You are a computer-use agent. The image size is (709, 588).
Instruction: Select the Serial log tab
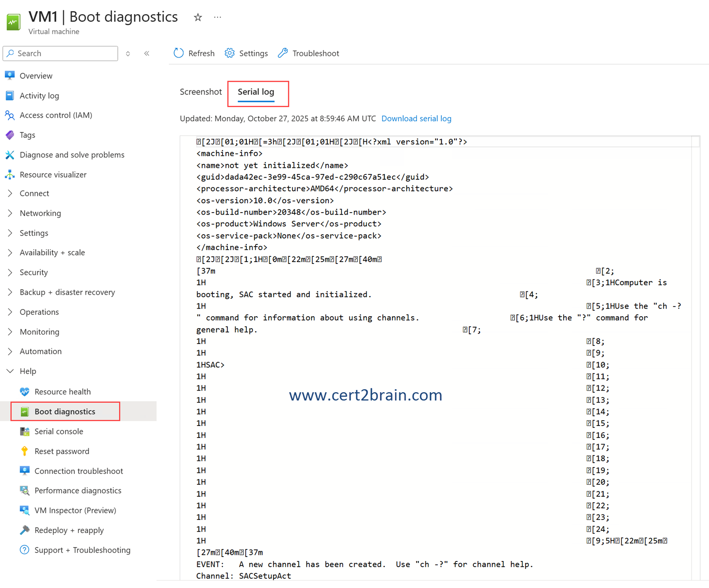[x=256, y=92]
